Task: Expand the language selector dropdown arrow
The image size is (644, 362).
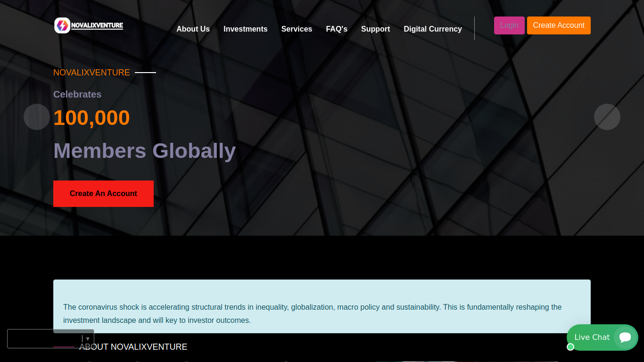Action: coord(88,338)
